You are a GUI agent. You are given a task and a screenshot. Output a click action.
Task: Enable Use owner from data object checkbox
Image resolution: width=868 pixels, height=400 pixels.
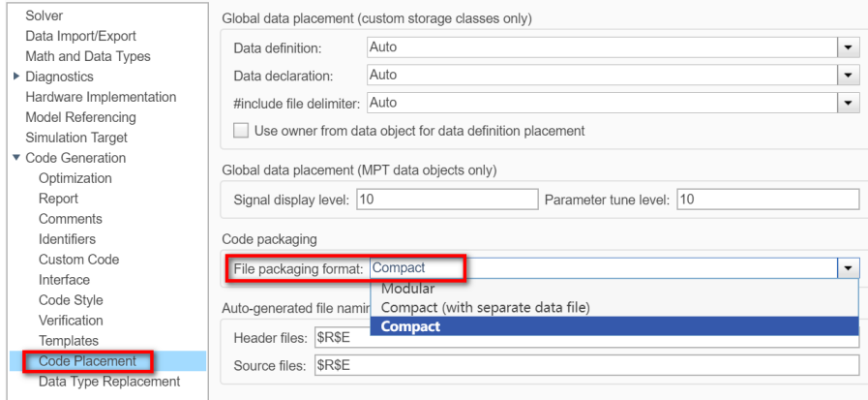click(x=242, y=130)
